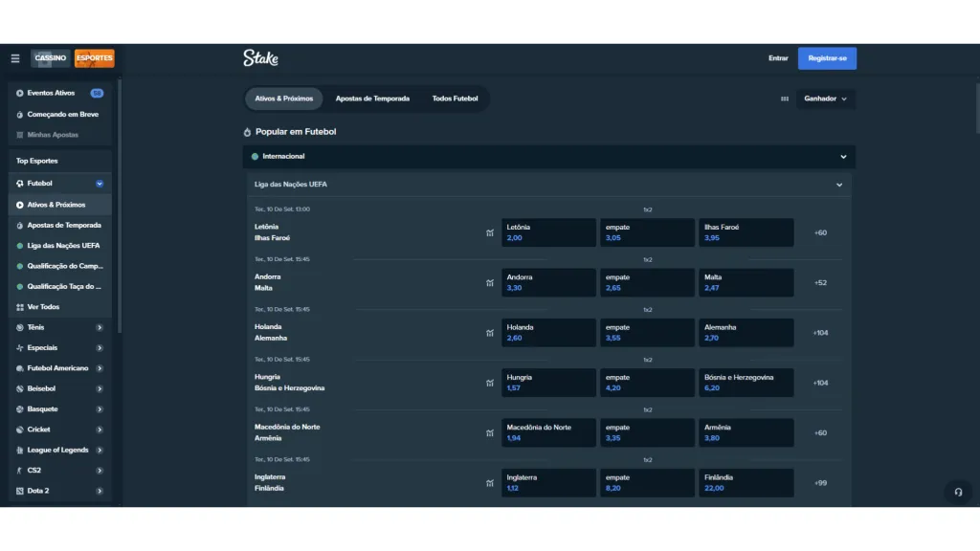Open stats icon for Holanda vs Alemanha
Image resolution: width=980 pixels, height=551 pixels.
489,333
